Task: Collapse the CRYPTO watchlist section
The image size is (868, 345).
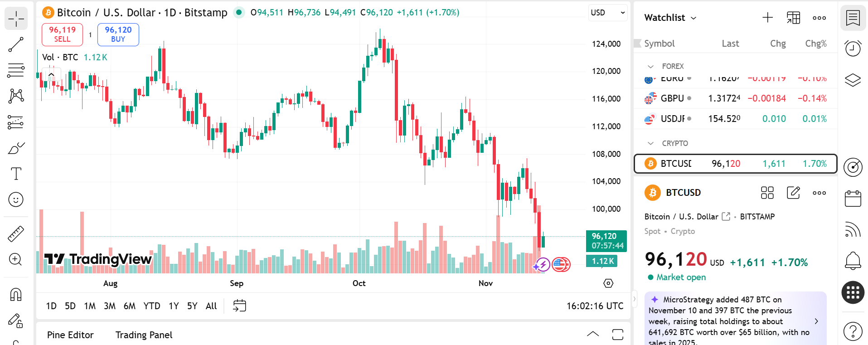Action: tap(651, 143)
